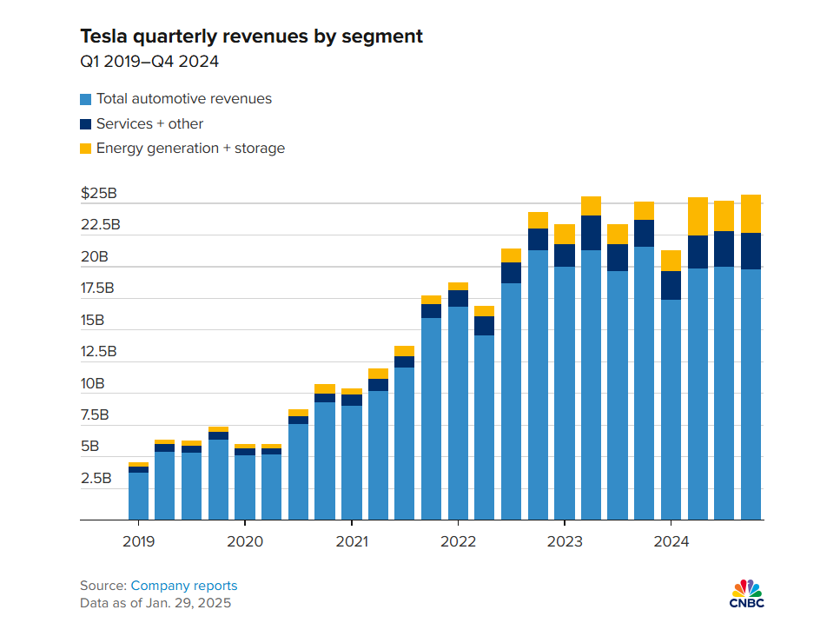Click the 10B y-axis label
The width and height of the screenshot is (840, 623).
pos(93,383)
